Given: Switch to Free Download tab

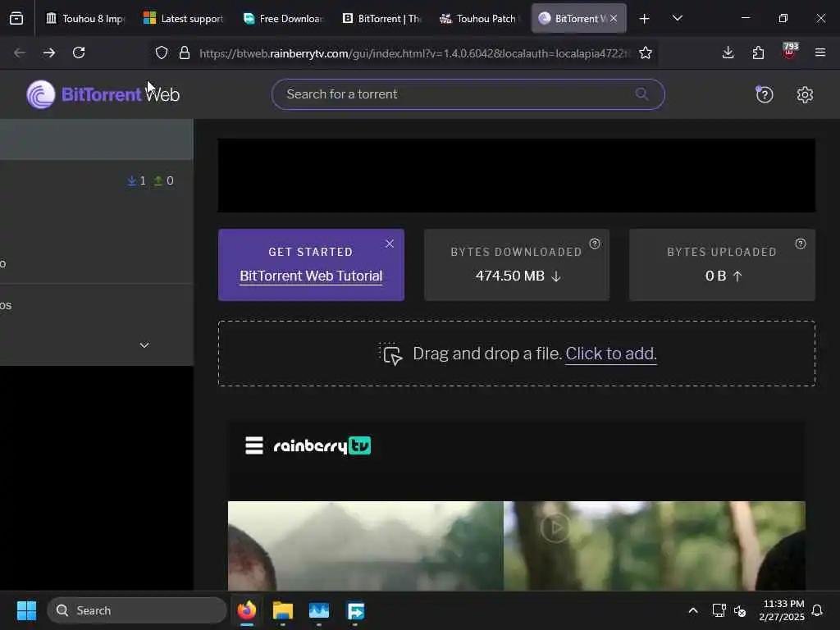Looking at the screenshot, I should (x=283, y=18).
